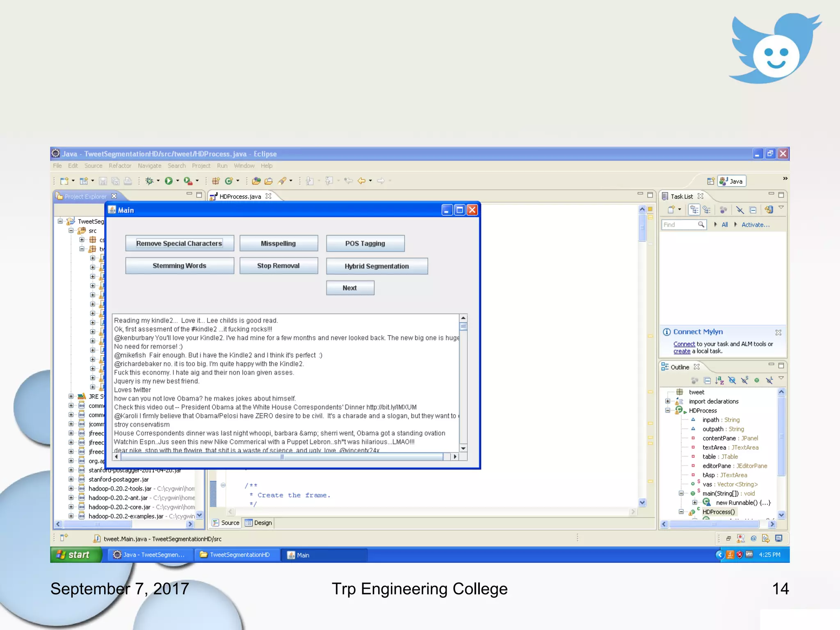Collapse the src folder in Project Explorer
The image size is (840, 630).
[x=71, y=231]
